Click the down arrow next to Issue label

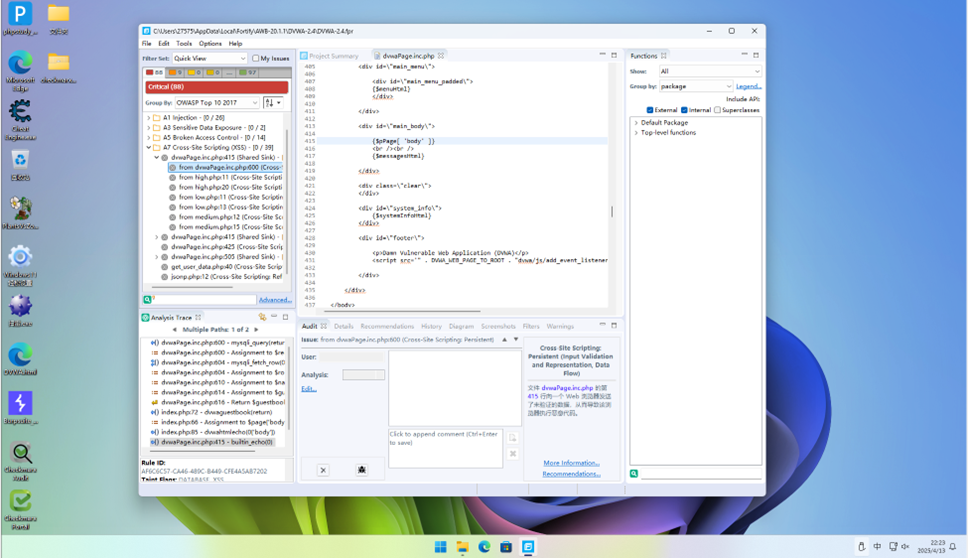516,339
